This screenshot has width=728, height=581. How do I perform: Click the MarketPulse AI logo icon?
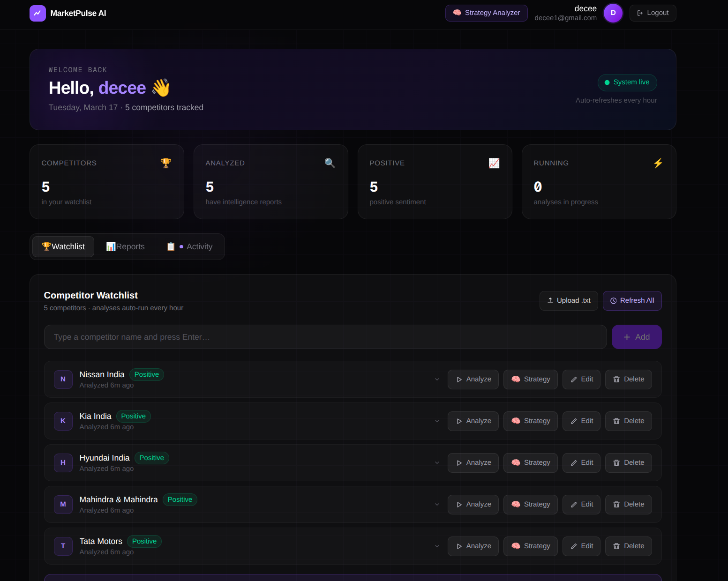pyautogui.click(x=38, y=13)
